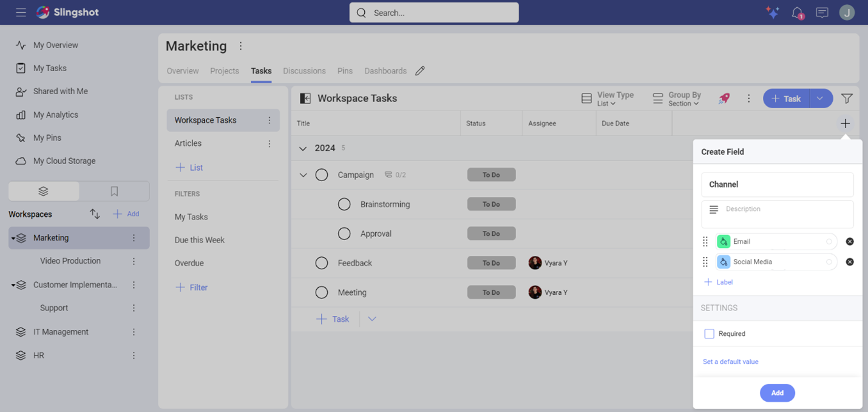Switch to the Discussions tab

[x=304, y=71]
